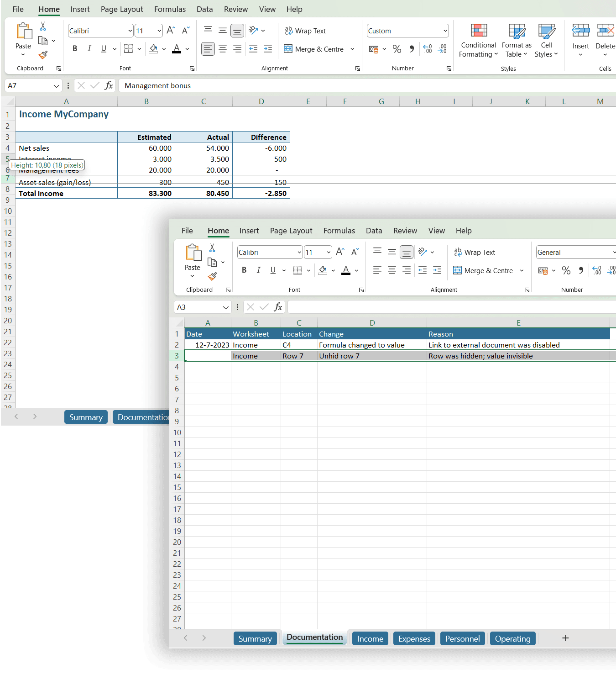The image size is (616, 685).
Task: Enable Wrap Text for the selection
Action: 306,31
